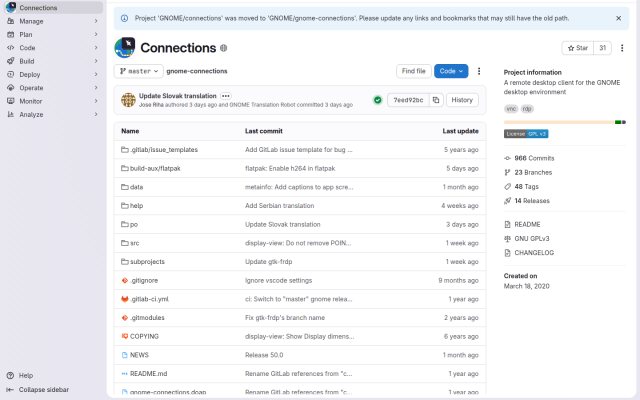Click the star count 31

pyautogui.click(x=602, y=48)
